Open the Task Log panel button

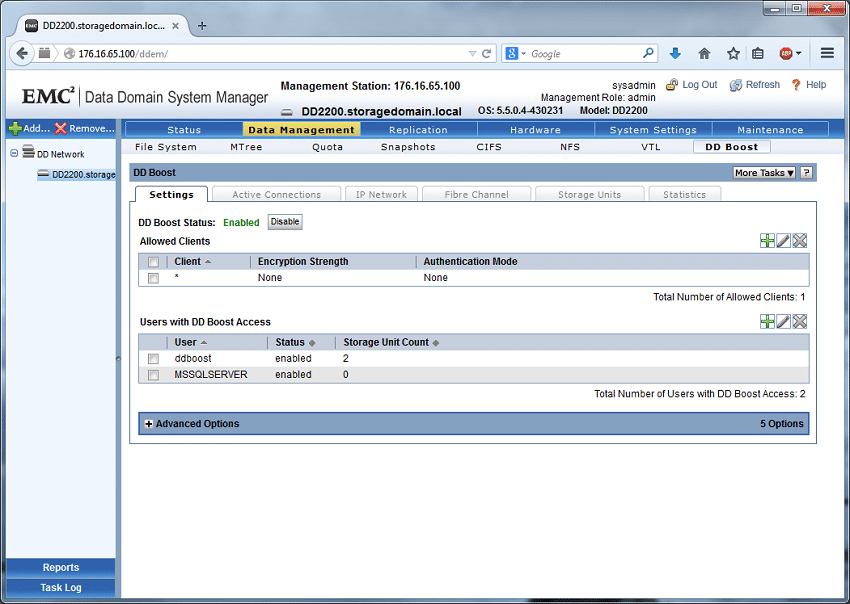point(61,588)
